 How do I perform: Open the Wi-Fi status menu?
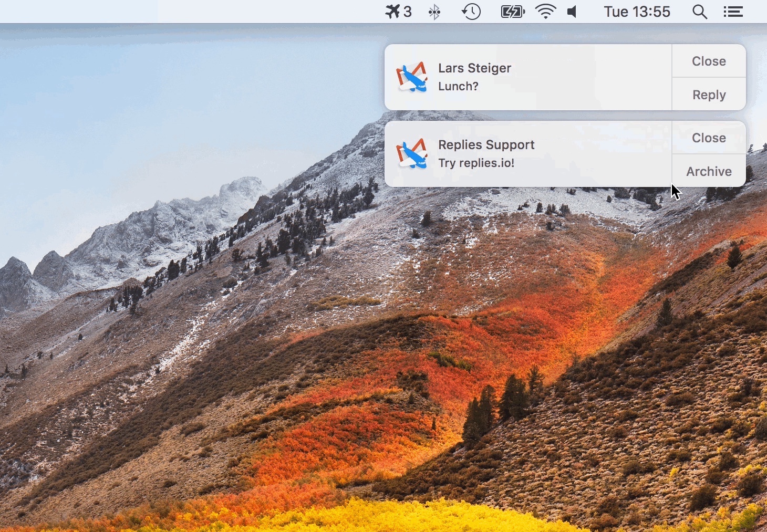coord(546,12)
